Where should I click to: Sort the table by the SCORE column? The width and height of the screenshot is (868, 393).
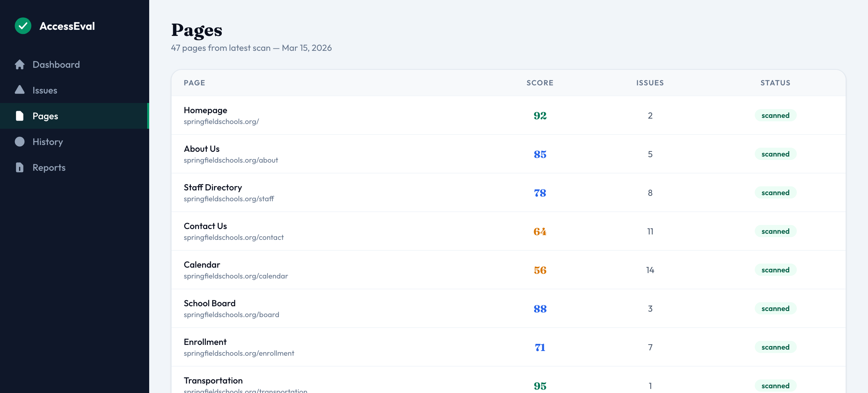coord(540,83)
